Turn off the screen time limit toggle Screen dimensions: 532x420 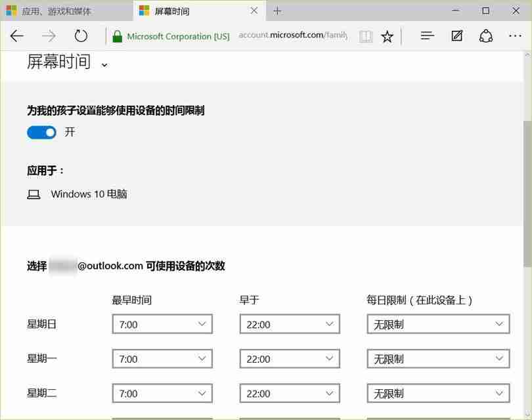click(x=41, y=132)
